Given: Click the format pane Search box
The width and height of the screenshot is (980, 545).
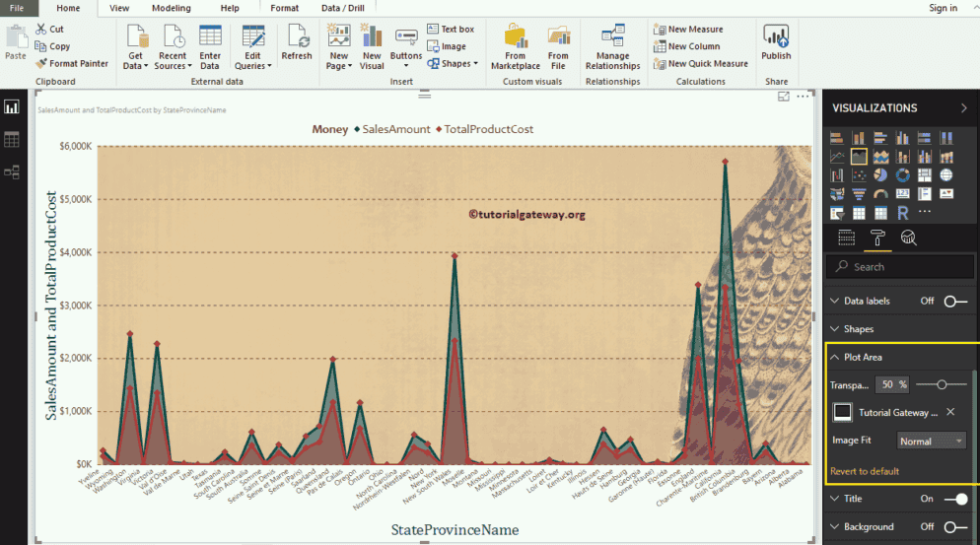Looking at the screenshot, I should coord(900,267).
